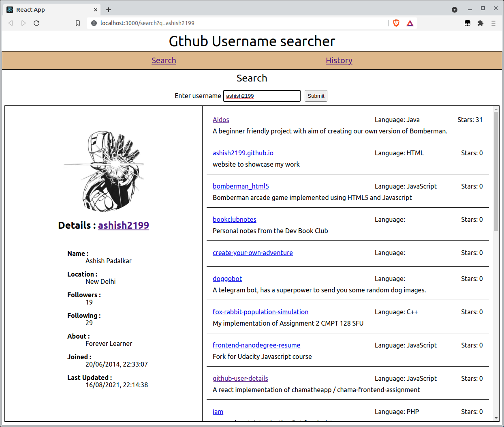
Task: Click the Following count '29'
Action: (89, 323)
